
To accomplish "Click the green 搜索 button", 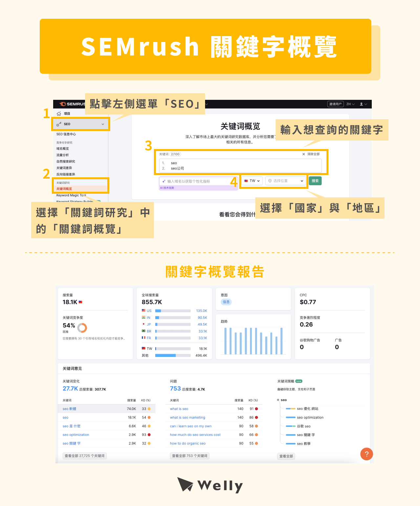I will (315, 181).
